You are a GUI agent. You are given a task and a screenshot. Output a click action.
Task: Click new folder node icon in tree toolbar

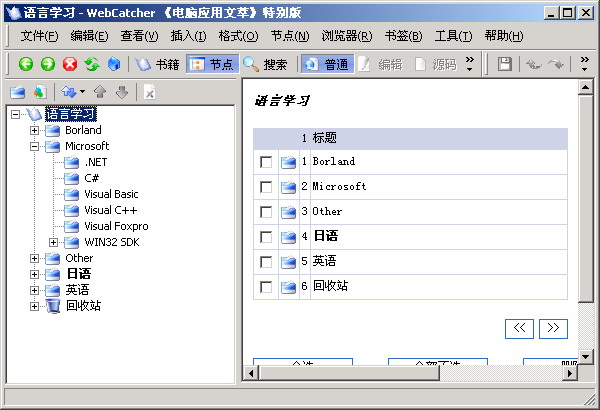tap(18, 92)
